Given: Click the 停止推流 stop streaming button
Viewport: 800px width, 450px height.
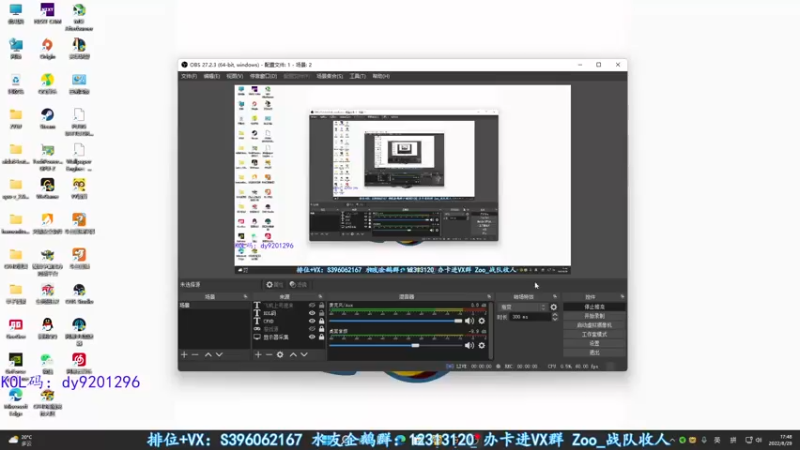Looking at the screenshot, I should click(x=594, y=307).
